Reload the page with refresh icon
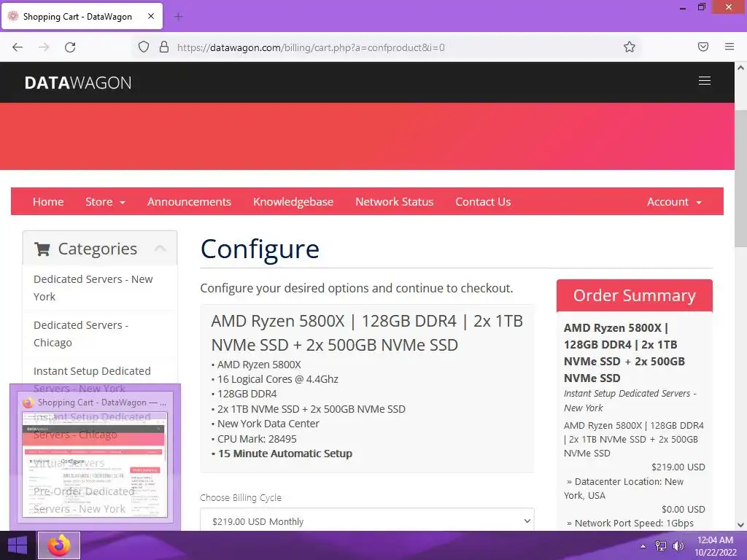This screenshot has height=560, width=747. point(70,47)
